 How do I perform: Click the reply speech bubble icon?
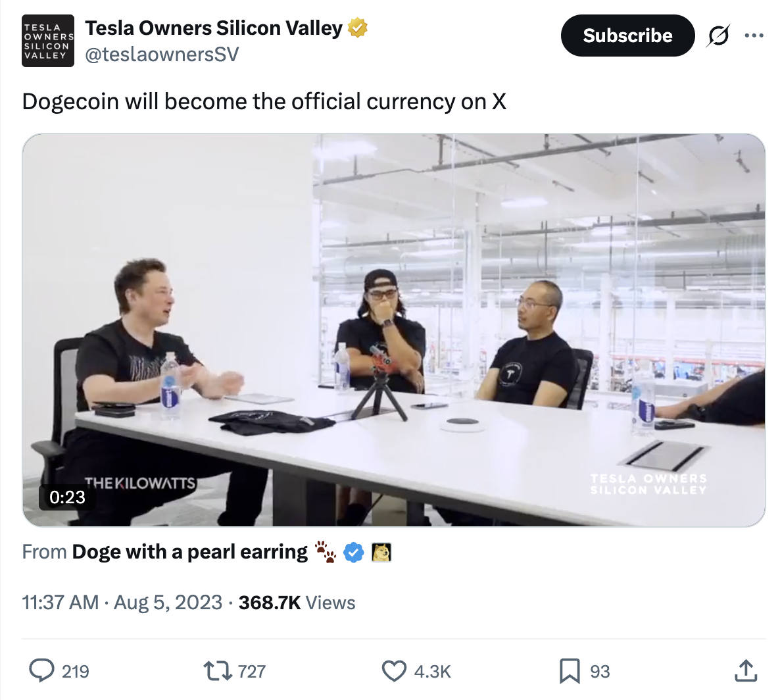coord(42,670)
